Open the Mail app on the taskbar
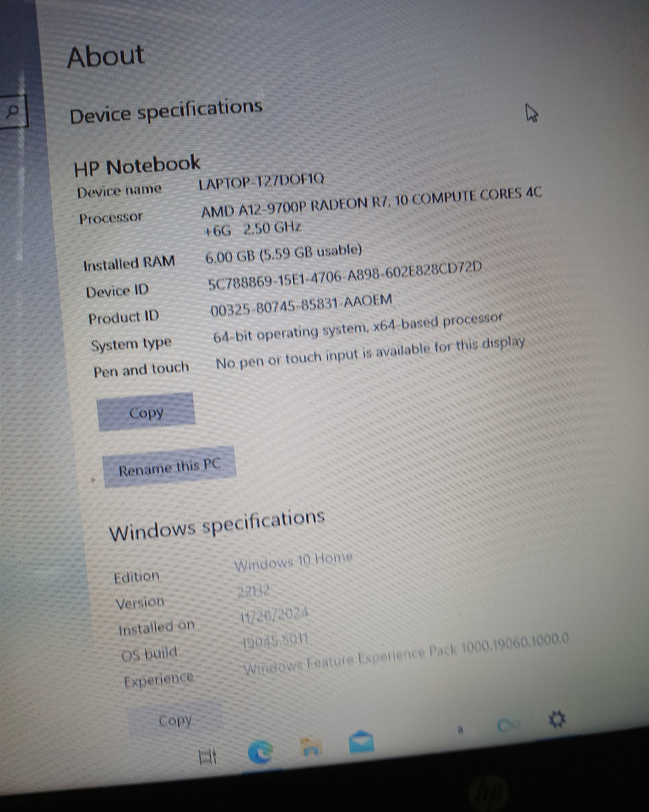This screenshot has width=649, height=812. [362, 742]
